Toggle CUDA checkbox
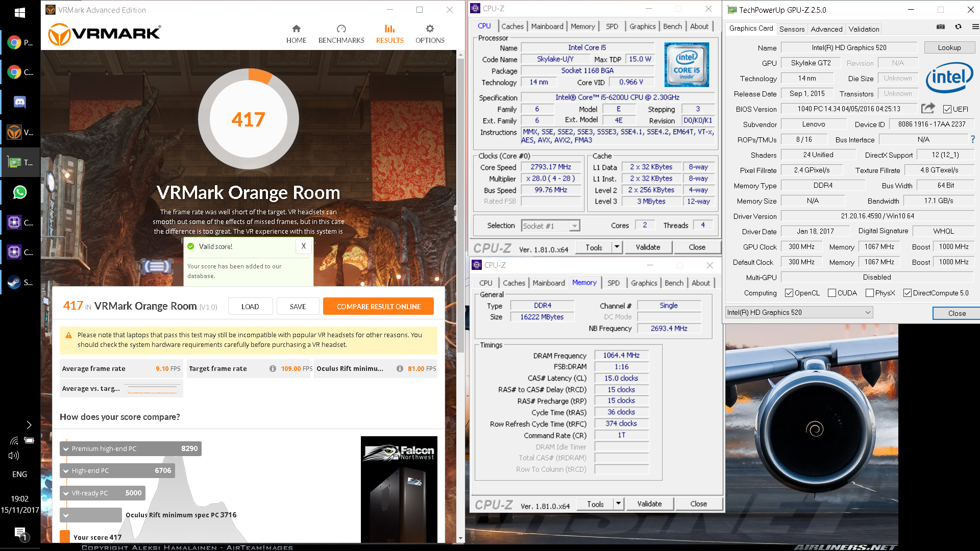Viewport: 980px width, 551px height. tap(832, 293)
